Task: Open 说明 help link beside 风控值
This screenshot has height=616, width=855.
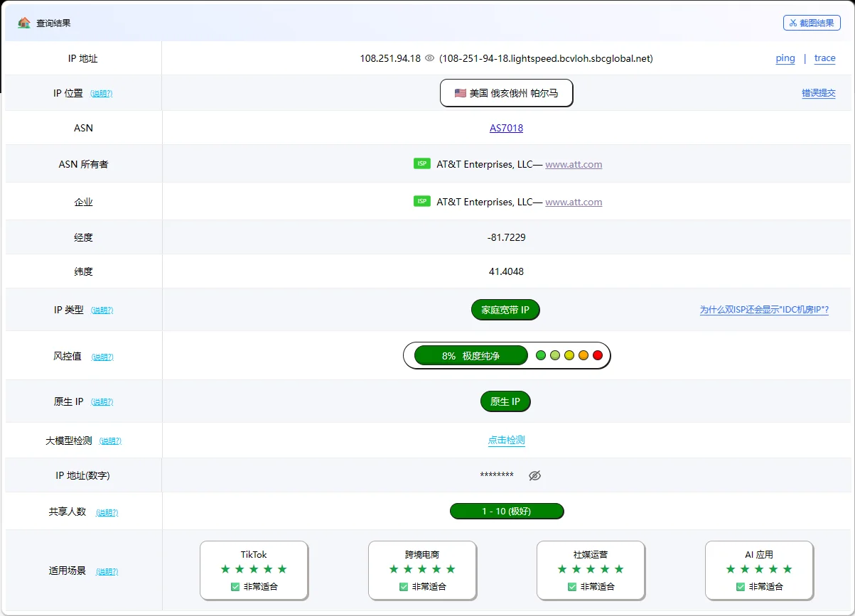Action: 102,357
